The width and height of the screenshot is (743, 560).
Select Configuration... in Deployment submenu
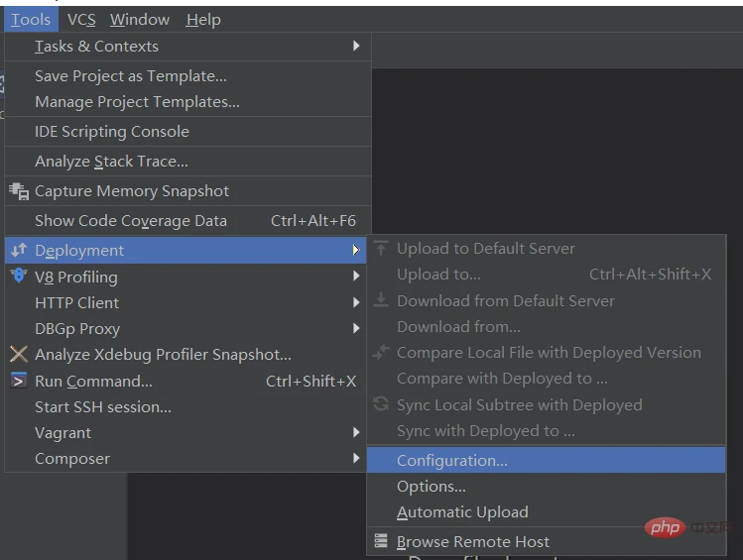452,460
